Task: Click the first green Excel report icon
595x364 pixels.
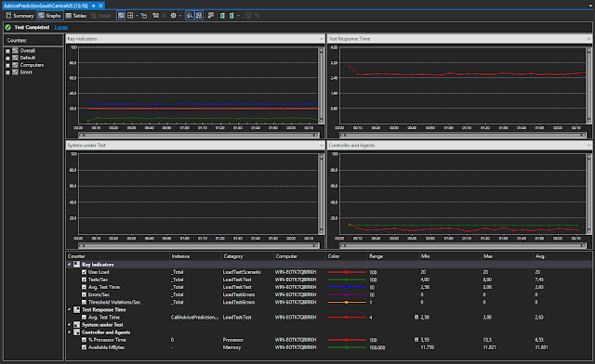Action: (222, 16)
